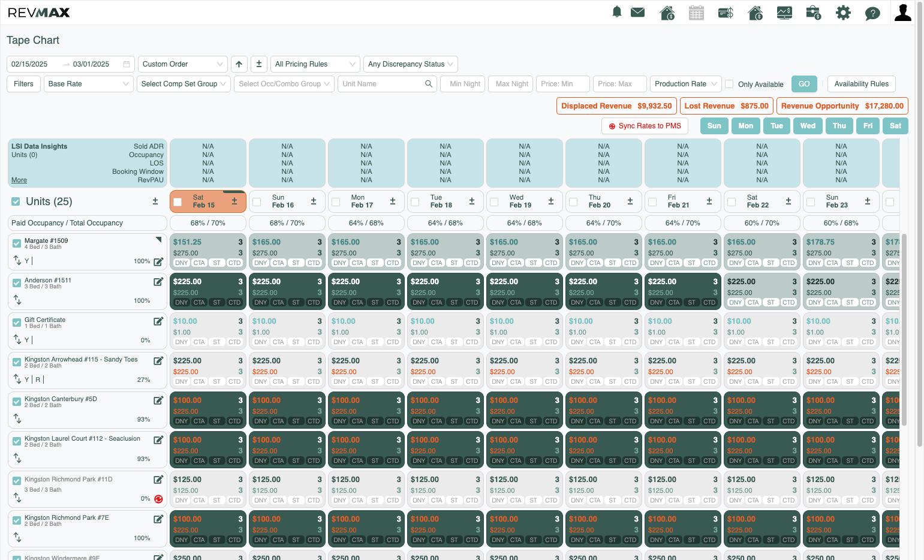Select the Wed day filter
924x560 pixels.
808,126
